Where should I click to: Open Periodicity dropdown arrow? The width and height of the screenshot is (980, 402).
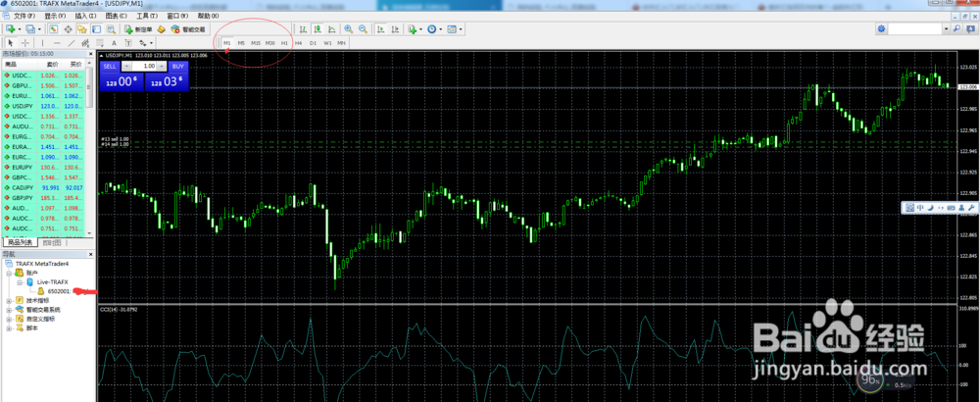coord(441,28)
